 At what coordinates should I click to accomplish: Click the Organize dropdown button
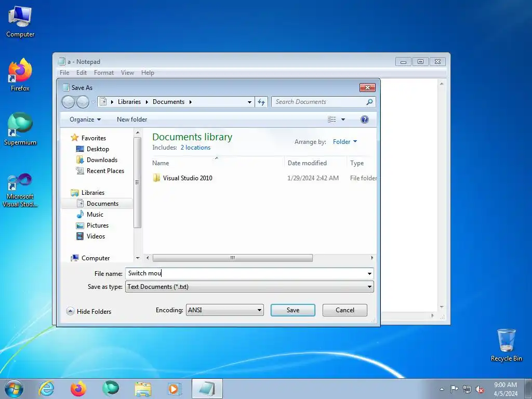coord(85,119)
